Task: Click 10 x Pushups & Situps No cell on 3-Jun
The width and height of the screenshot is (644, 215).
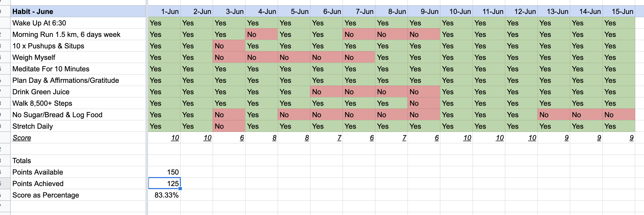Action: coord(229,46)
